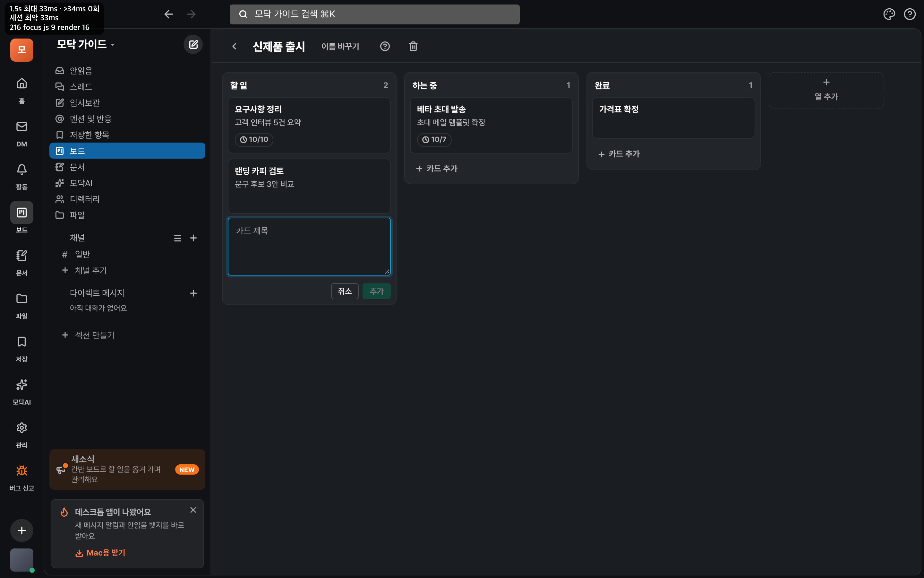Open the 요구사항 정리 card
Viewport: 924px width, 578px height.
(x=309, y=125)
